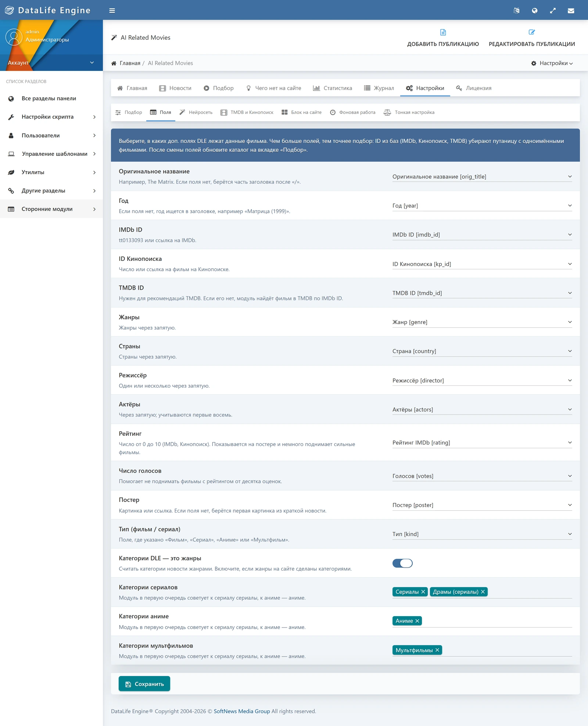The image size is (588, 726).
Task: Click the admin user avatar icon
Action: click(14, 37)
